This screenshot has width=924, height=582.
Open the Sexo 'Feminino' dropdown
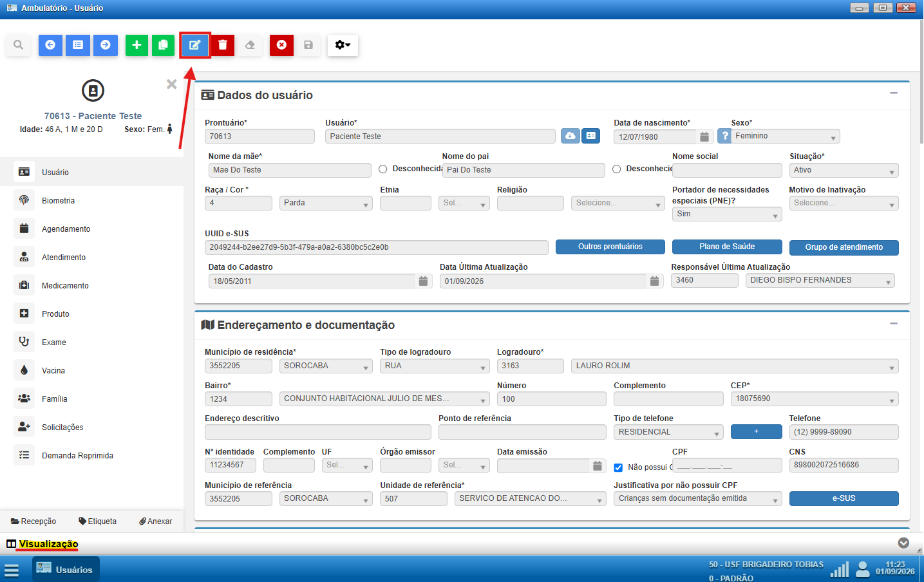786,136
